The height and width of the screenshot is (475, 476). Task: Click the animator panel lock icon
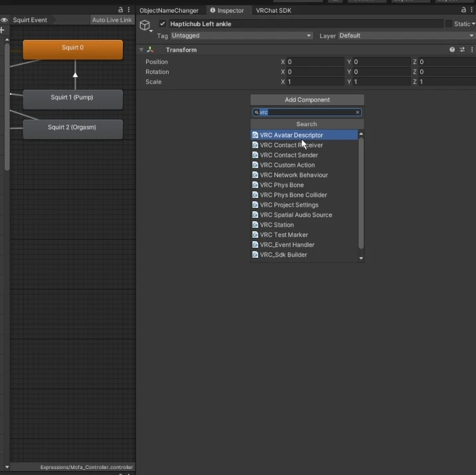click(x=121, y=10)
